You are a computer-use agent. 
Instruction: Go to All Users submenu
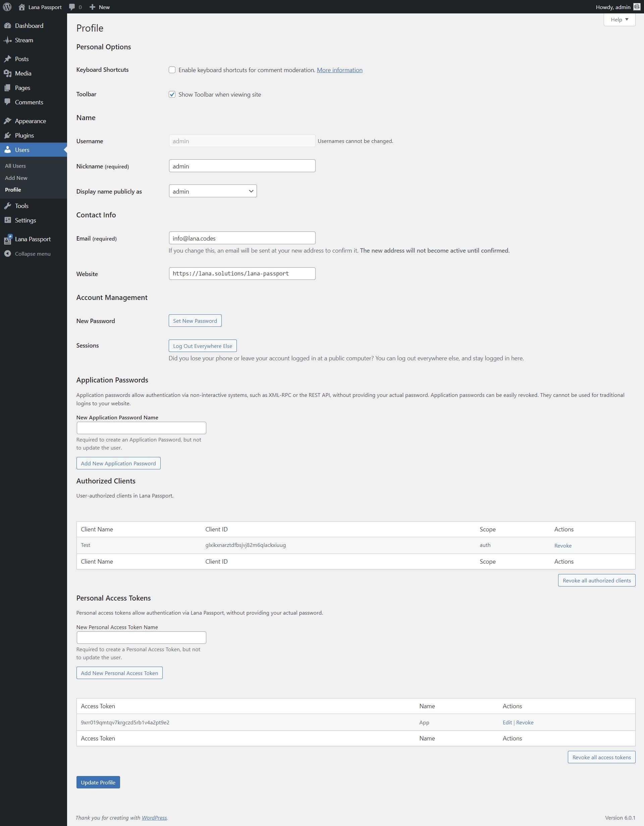(15, 166)
